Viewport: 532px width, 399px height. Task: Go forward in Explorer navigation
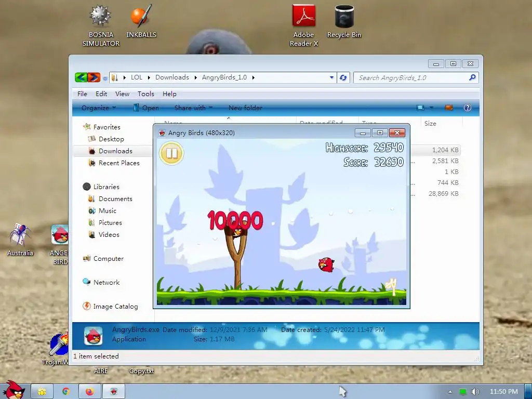tap(94, 77)
